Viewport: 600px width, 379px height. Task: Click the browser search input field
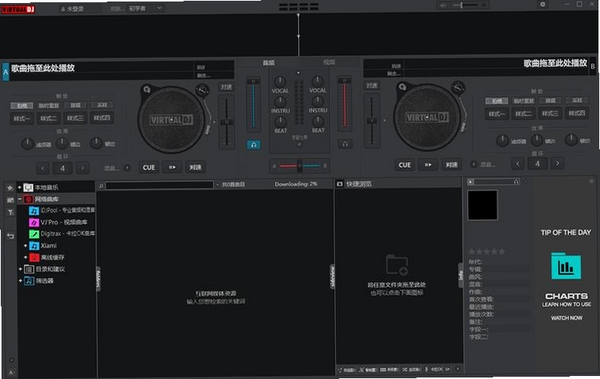click(160, 185)
